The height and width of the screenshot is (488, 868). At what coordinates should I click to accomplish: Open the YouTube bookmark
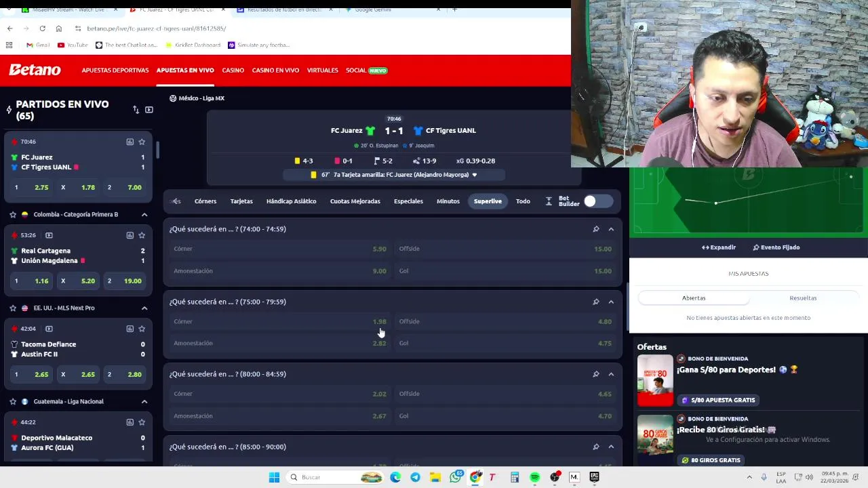pyautogui.click(x=73, y=45)
